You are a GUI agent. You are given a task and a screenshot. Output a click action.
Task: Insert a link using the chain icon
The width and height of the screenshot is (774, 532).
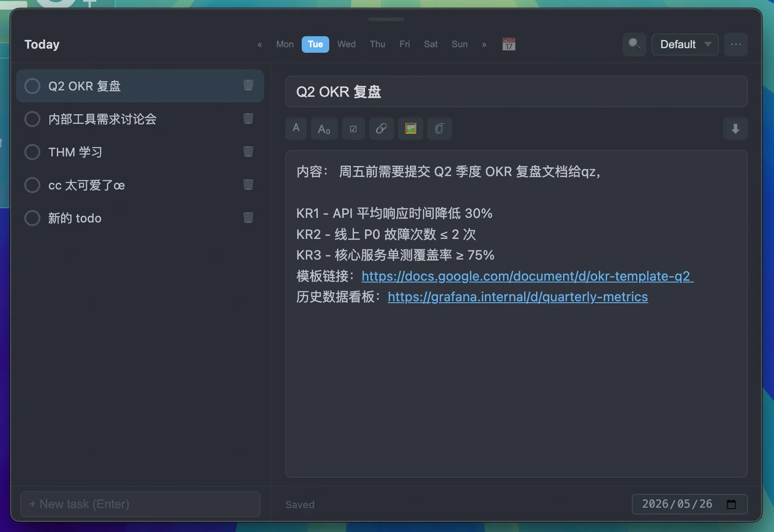[x=381, y=128]
